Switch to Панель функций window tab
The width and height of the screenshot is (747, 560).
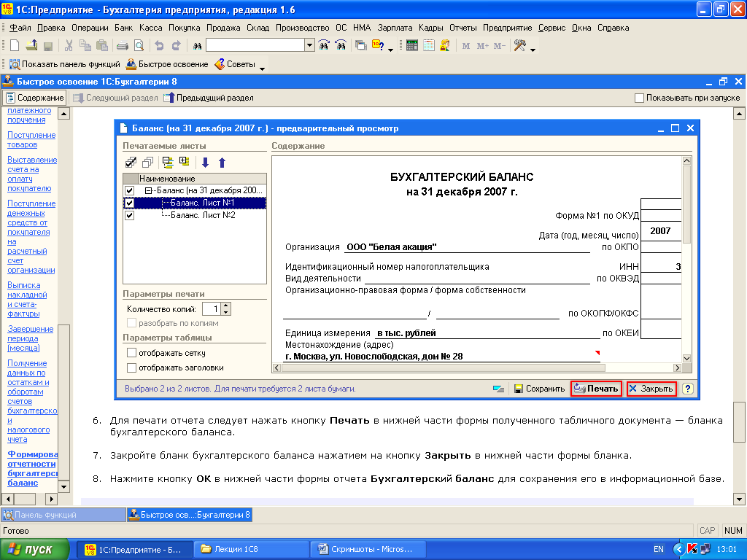tap(64, 515)
